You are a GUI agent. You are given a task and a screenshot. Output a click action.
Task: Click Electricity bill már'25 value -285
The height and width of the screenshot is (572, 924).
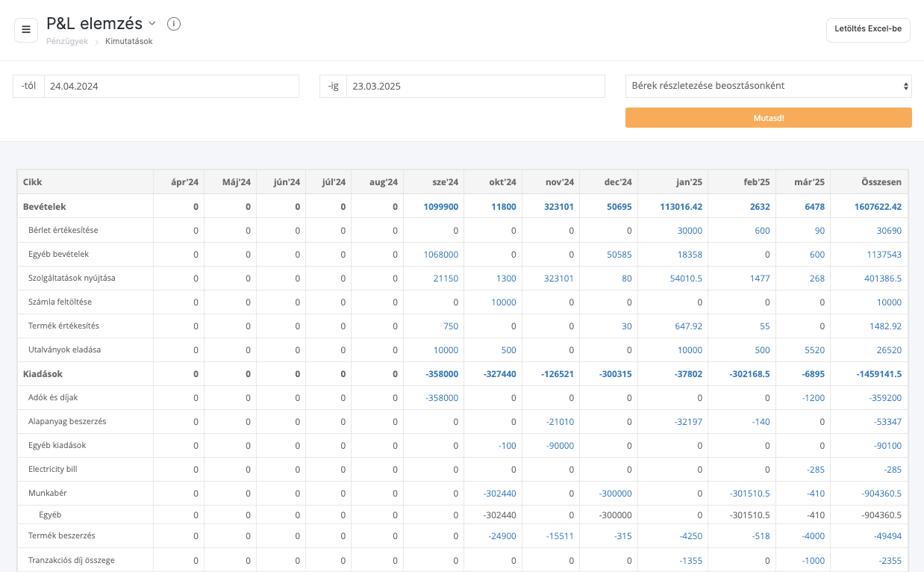[815, 470]
